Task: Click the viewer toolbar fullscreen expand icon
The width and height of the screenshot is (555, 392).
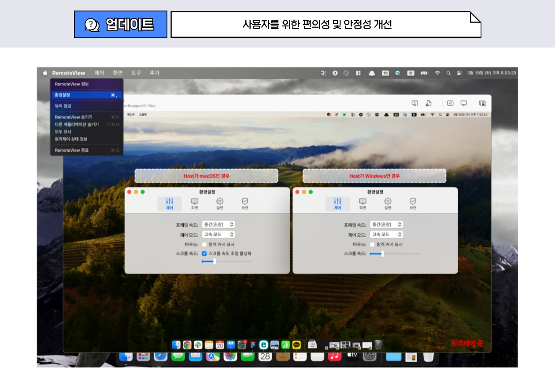Action: (450, 103)
